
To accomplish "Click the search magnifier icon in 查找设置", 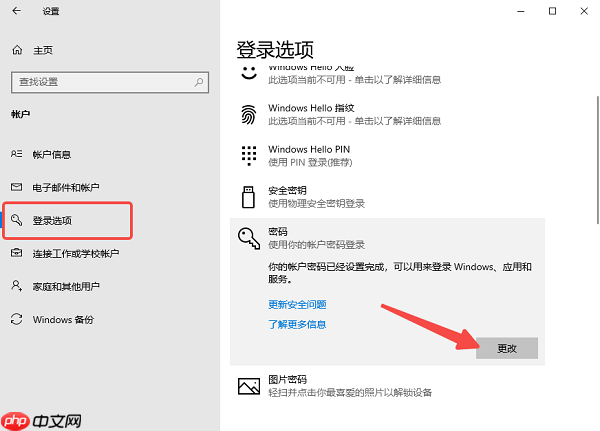I will [199, 82].
